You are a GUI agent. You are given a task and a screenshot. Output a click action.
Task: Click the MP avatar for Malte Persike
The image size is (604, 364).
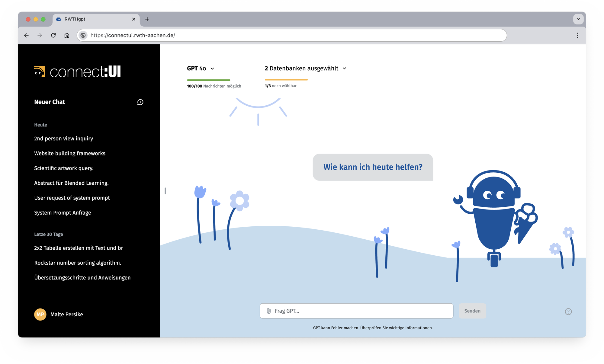tap(40, 314)
